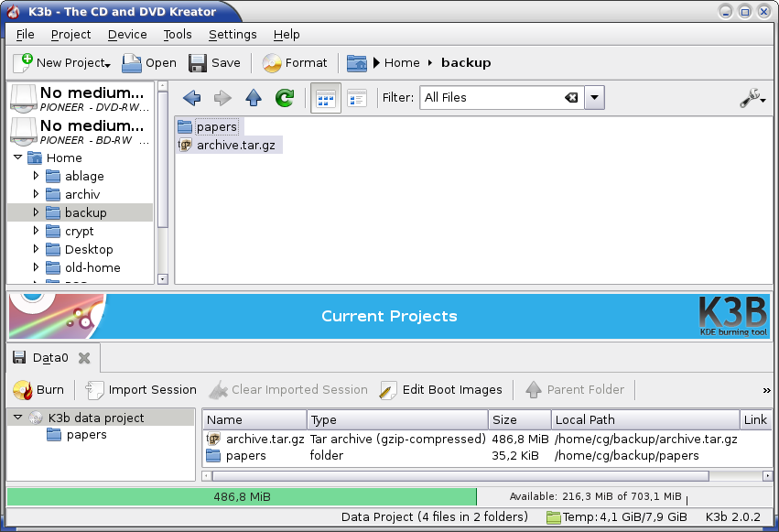Expand the archiv folder in tree
Screen dimensions: 779x532
[x=37, y=194]
